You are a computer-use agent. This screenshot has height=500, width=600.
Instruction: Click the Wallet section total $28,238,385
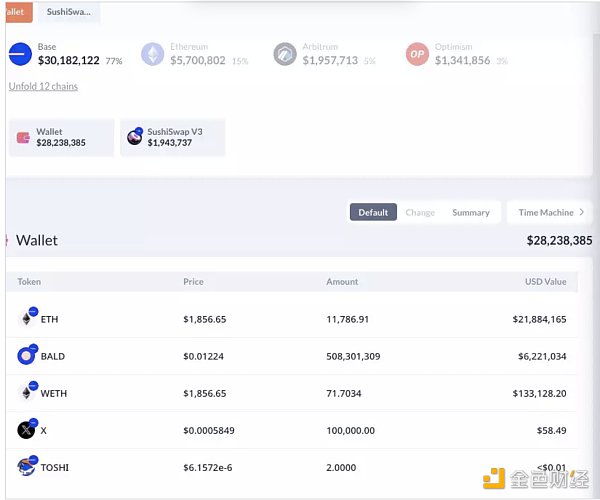coord(559,240)
